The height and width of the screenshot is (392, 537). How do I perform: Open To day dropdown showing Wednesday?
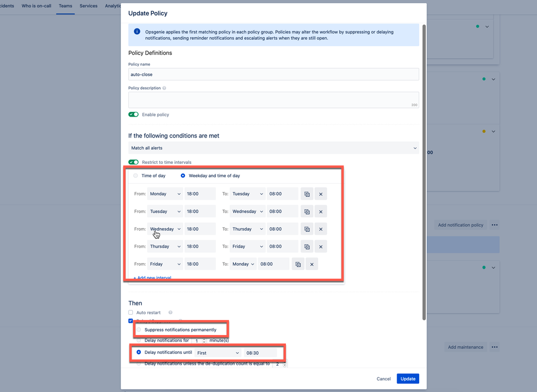click(247, 212)
